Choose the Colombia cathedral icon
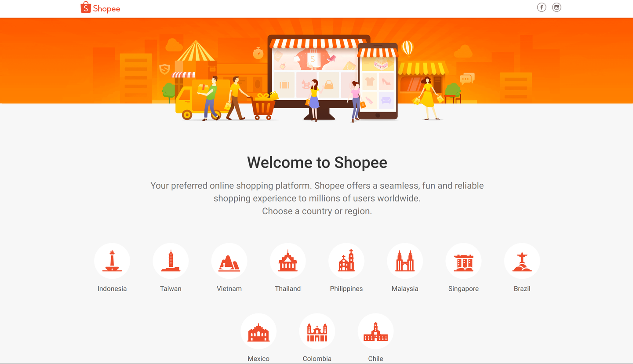Viewport: 633px width, 364px height. tap(317, 331)
